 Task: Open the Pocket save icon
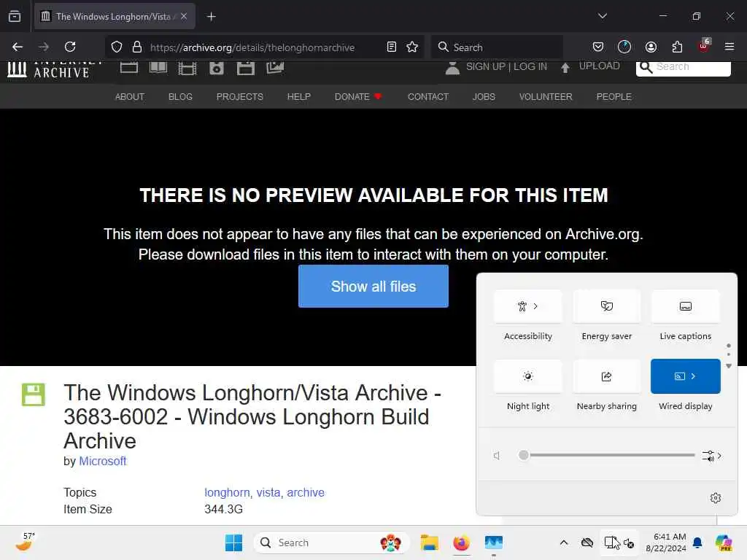click(x=598, y=47)
